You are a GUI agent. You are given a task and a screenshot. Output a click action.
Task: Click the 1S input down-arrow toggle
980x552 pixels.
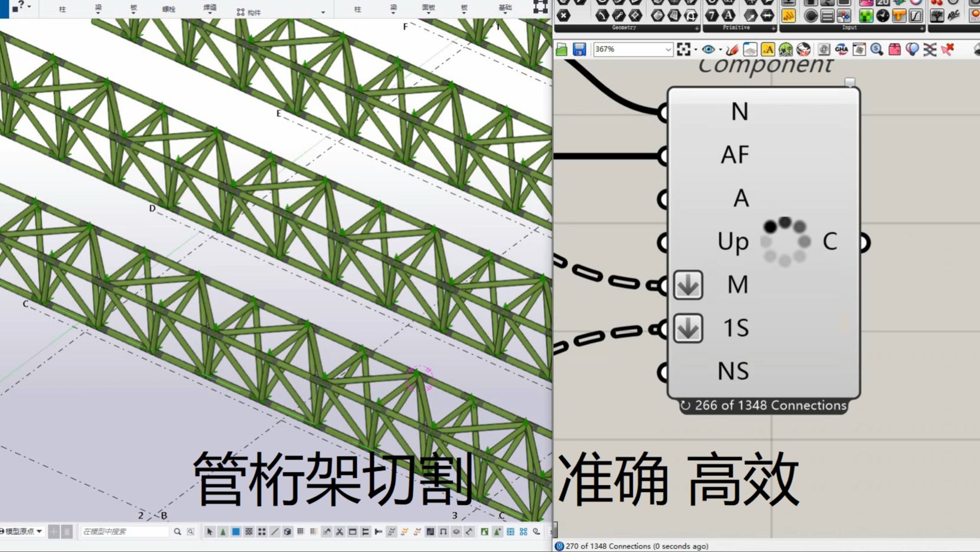687,328
